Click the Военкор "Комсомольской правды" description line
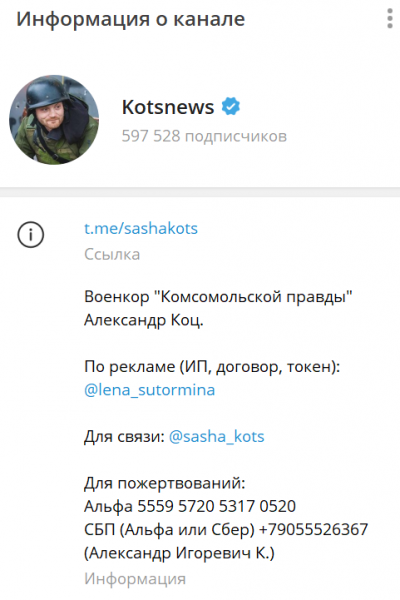Image resolution: width=400 pixels, height=600 pixels. [x=218, y=297]
